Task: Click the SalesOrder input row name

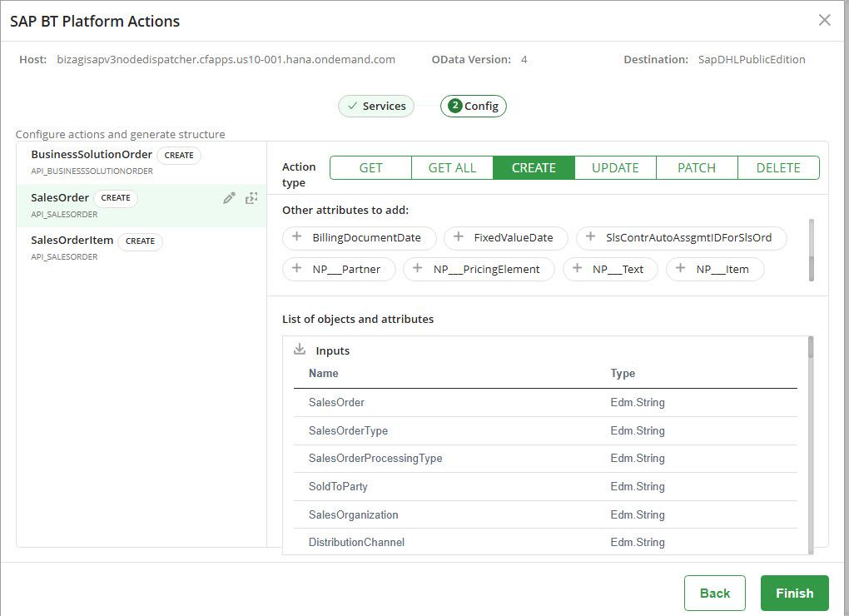Action: [336, 403]
